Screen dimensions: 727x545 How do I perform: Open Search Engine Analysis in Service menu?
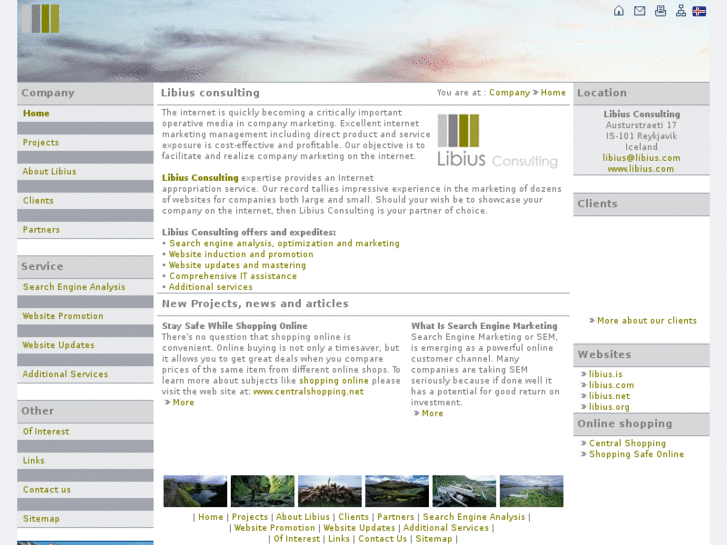point(74,287)
